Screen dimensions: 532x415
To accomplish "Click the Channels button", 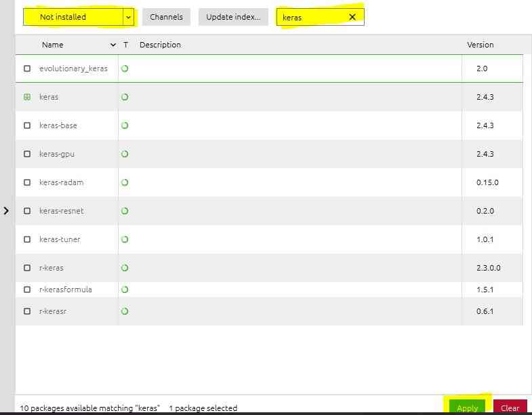I will pos(166,17).
